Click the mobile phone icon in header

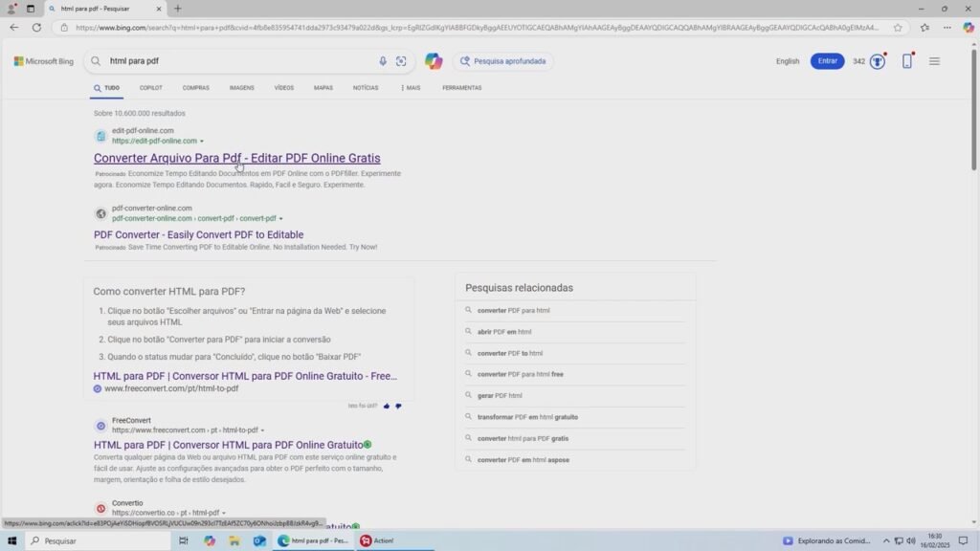(x=906, y=61)
